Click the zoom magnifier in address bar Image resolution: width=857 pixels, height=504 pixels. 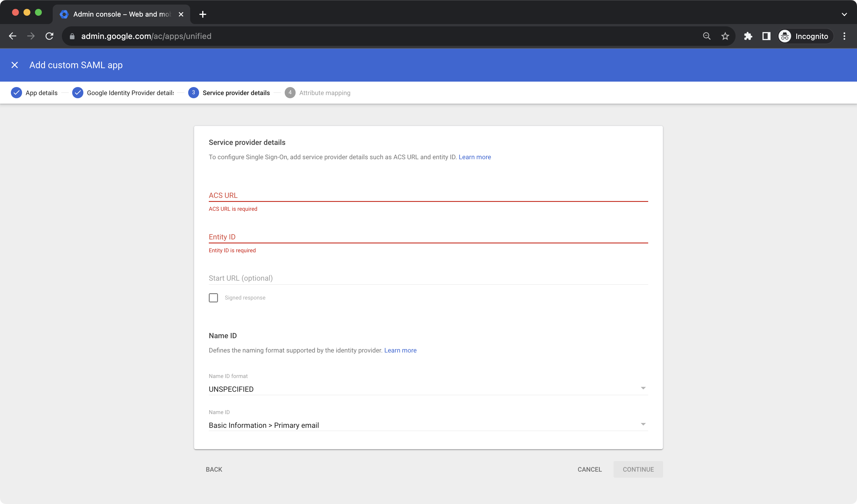point(707,36)
